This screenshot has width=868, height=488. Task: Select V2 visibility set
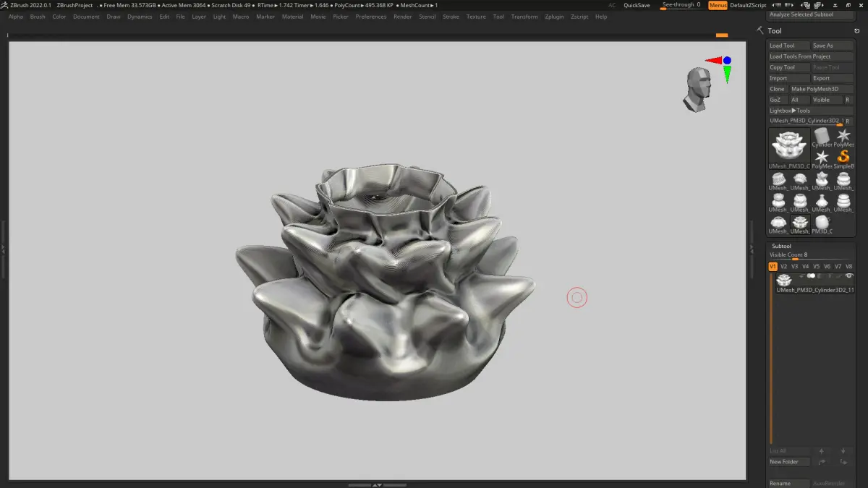tap(783, 267)
